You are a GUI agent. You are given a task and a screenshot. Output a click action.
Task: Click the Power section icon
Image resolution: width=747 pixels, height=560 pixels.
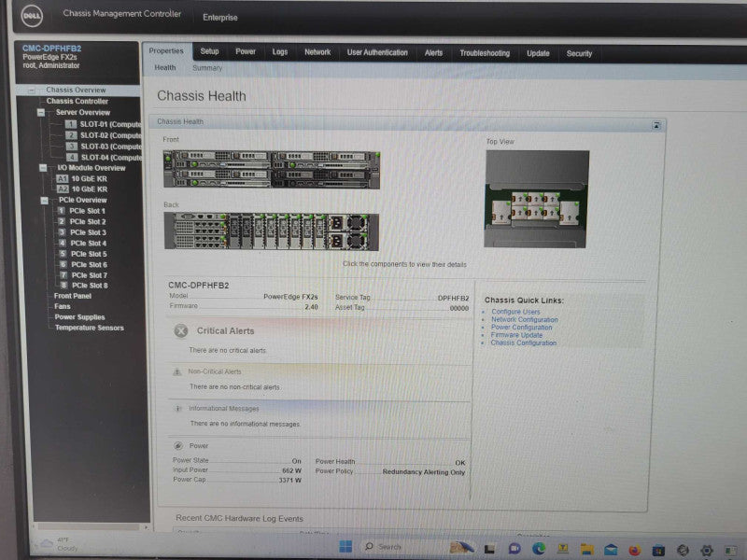(178, 446)
